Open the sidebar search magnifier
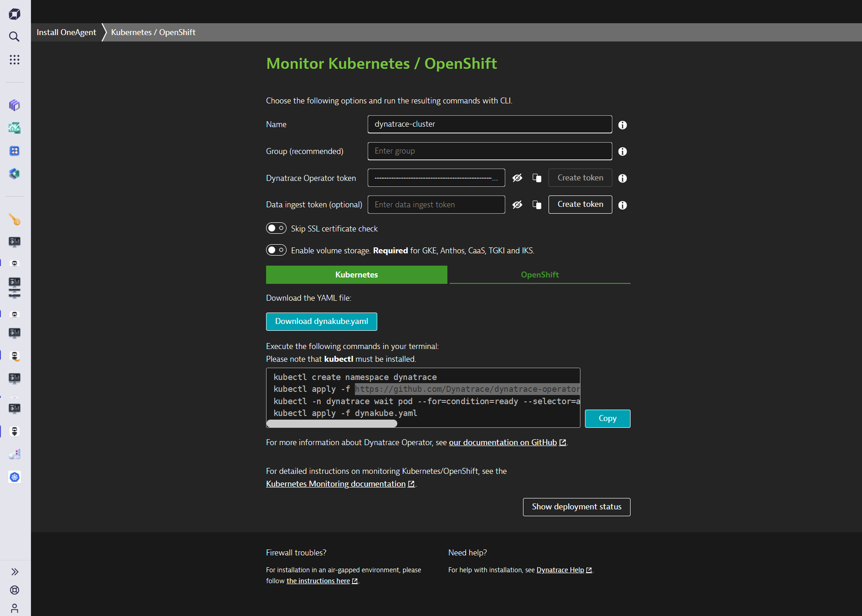Viewport: 862px width, 616px height. point(15,36)
